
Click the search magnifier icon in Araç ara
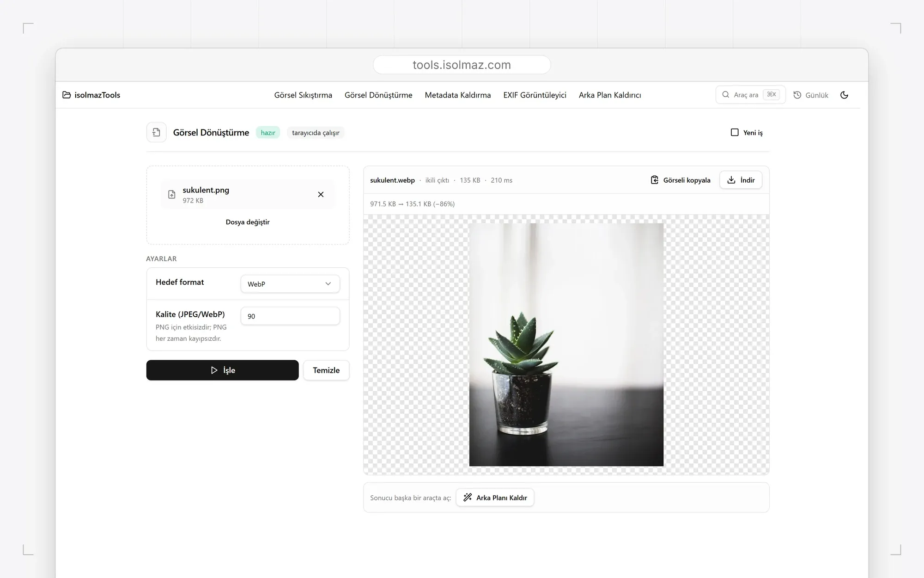[x=725, y=94]
